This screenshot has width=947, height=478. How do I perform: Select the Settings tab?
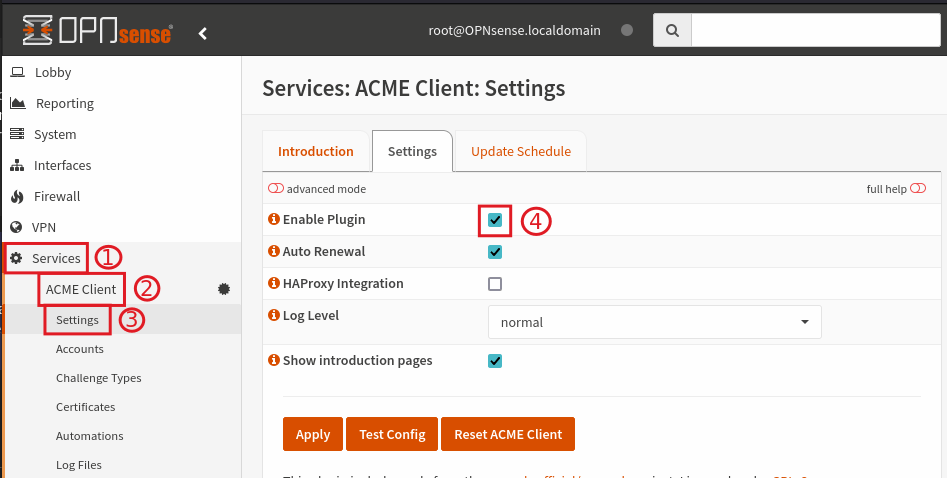(413, 152)
